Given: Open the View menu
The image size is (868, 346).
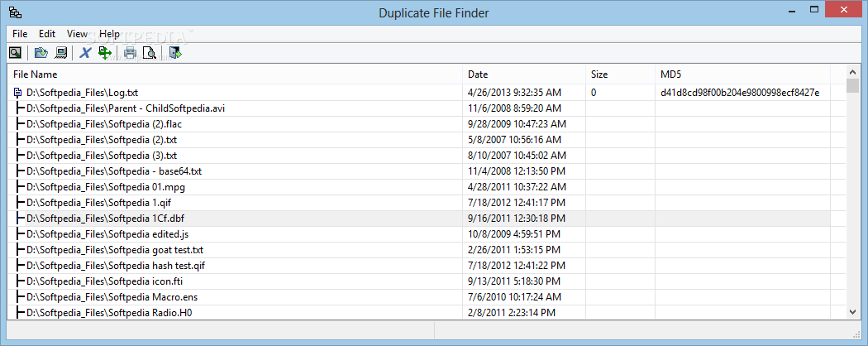Looking at the screenshot, I should coord(77,34).
